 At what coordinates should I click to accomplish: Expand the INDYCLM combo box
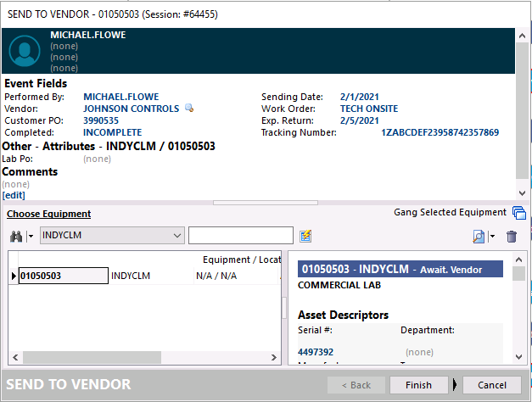[x=177, y=235]
